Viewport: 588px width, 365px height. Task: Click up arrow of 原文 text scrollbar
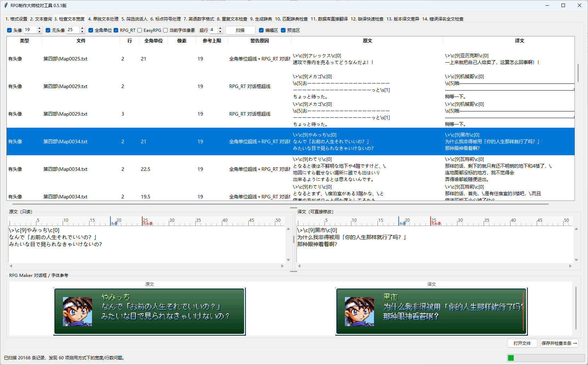pyautogui.click(x=288, y=229)
